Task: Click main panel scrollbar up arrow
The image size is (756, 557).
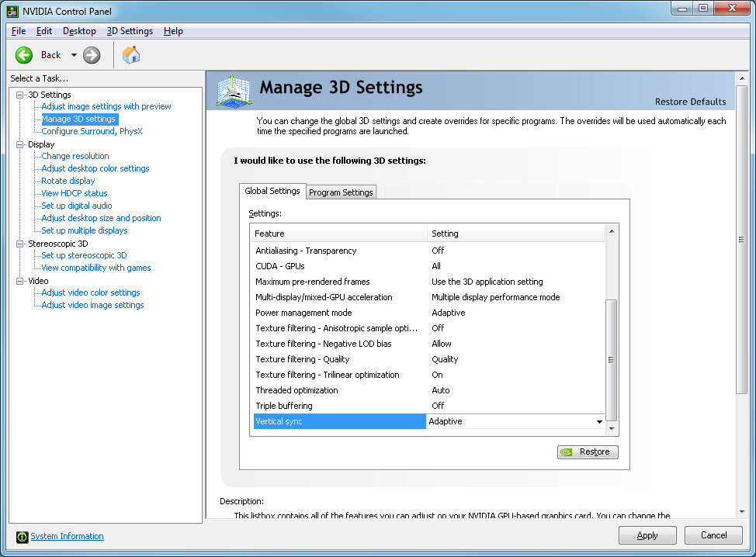Action: (742, 78)
